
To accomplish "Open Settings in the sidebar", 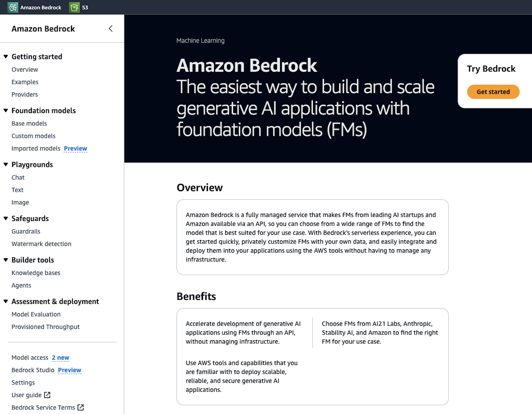I will pos(23,383).
